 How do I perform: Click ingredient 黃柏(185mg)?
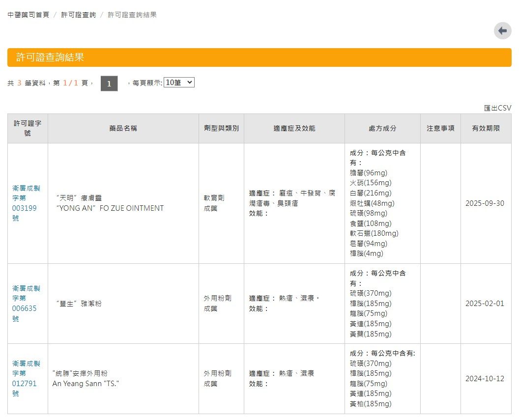371,403
